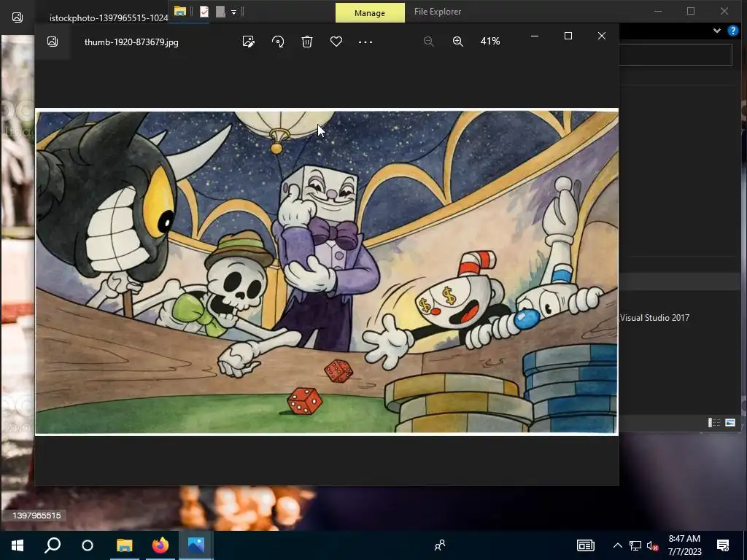This screenshot has width=747, height=560.
Task: Open Edit & Create image tool in Photos
Action: [x=248, y=42]
